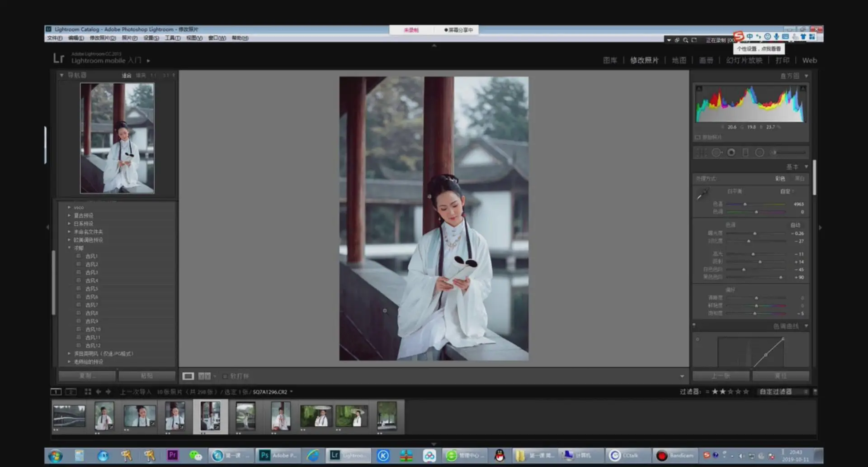The image size is (868, 467).
Task: Open the 打印 Print module
Action: (x=782, y=60)
